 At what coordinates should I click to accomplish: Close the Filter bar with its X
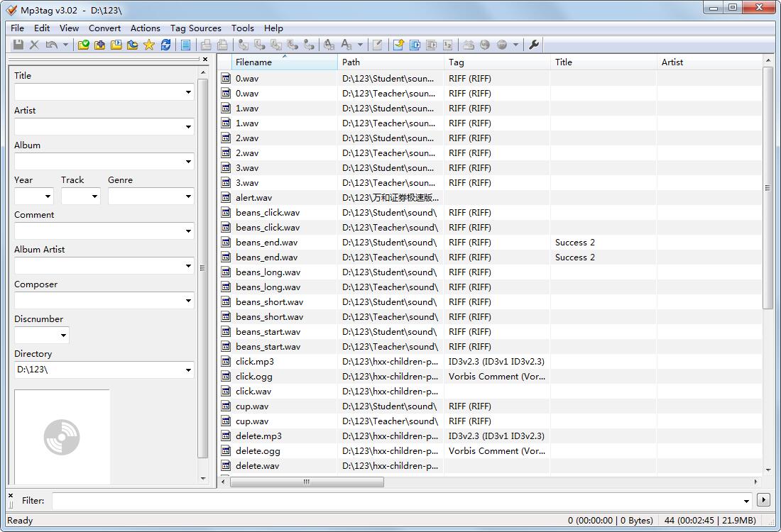pyautogui.click(x=11, y=496)
